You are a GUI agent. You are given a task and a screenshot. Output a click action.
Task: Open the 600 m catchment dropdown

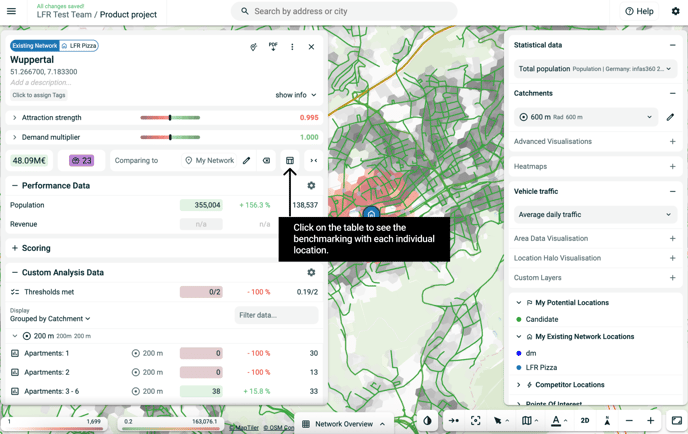586,117
